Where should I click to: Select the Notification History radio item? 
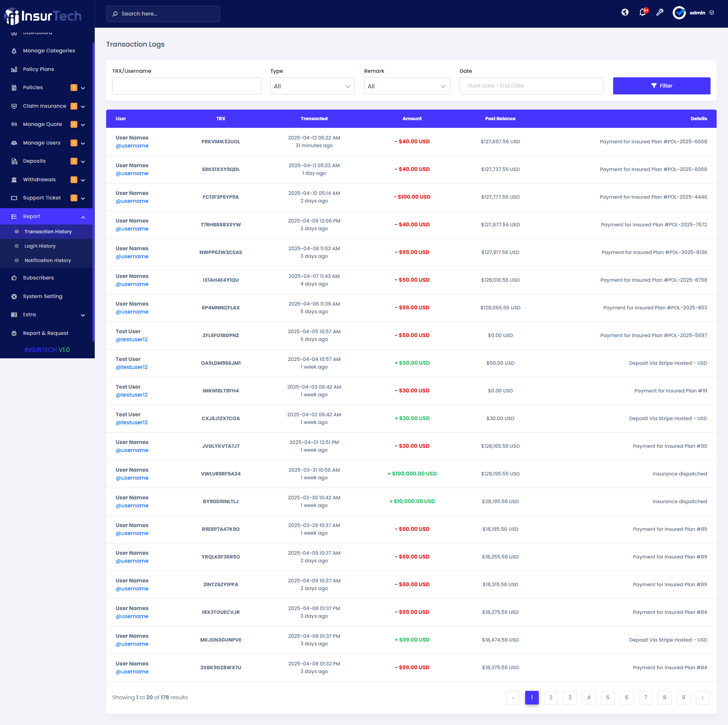click(17, 260)
